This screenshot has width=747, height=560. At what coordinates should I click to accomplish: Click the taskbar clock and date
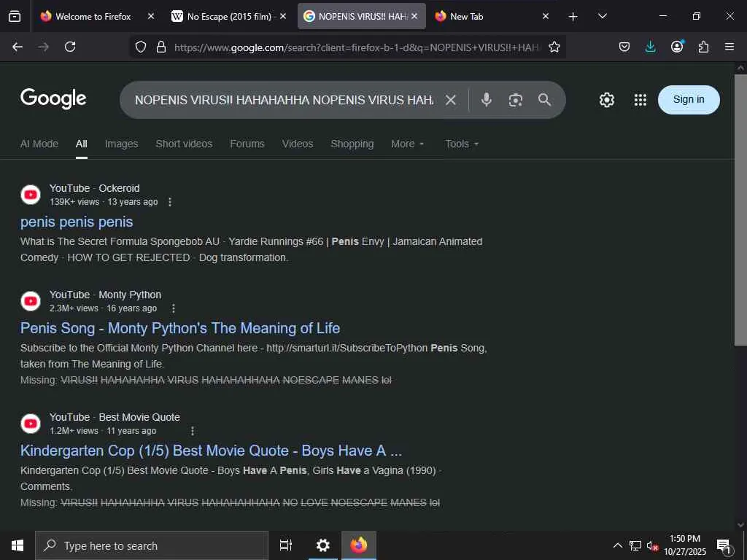(685, 545)
